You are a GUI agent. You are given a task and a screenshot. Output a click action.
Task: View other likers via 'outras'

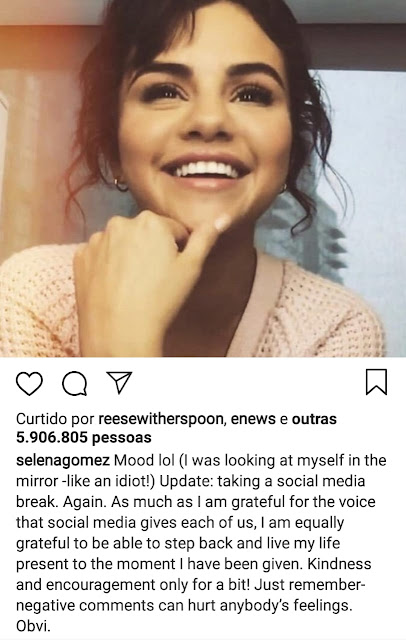(314, 419)
